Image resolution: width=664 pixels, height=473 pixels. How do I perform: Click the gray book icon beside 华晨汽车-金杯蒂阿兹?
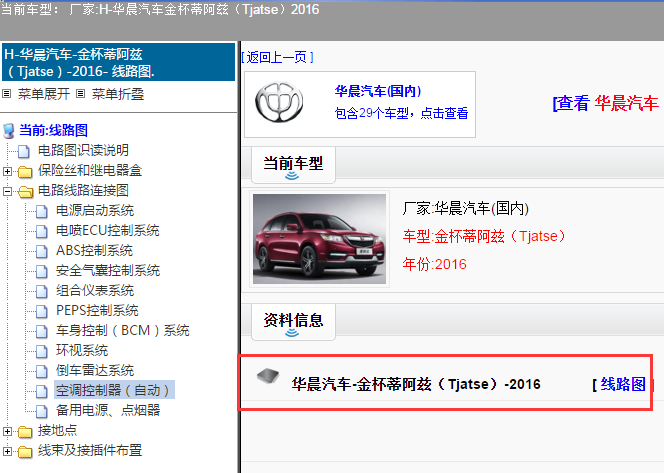pos(268,376)
